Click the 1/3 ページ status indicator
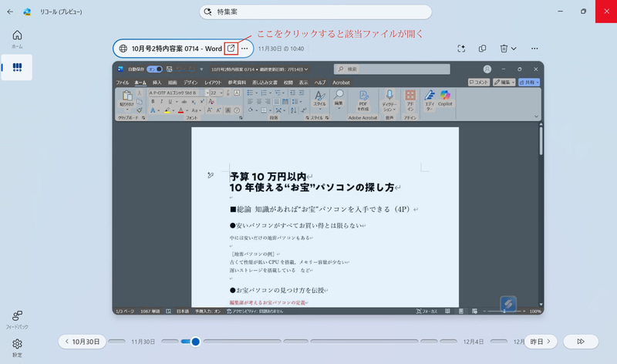 pos(125,312)
